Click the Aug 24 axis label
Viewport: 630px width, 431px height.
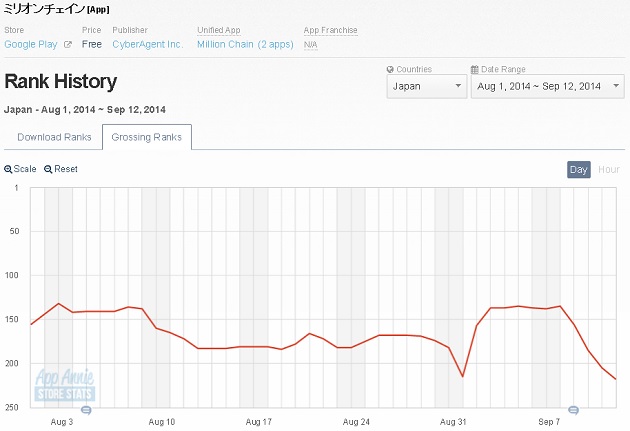click(x=356, y=422)
